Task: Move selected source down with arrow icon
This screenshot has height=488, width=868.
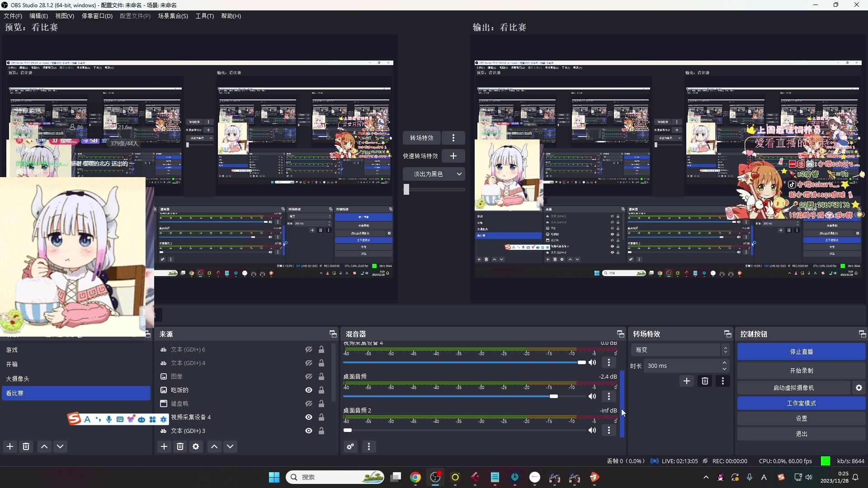Action: point(230,446)
